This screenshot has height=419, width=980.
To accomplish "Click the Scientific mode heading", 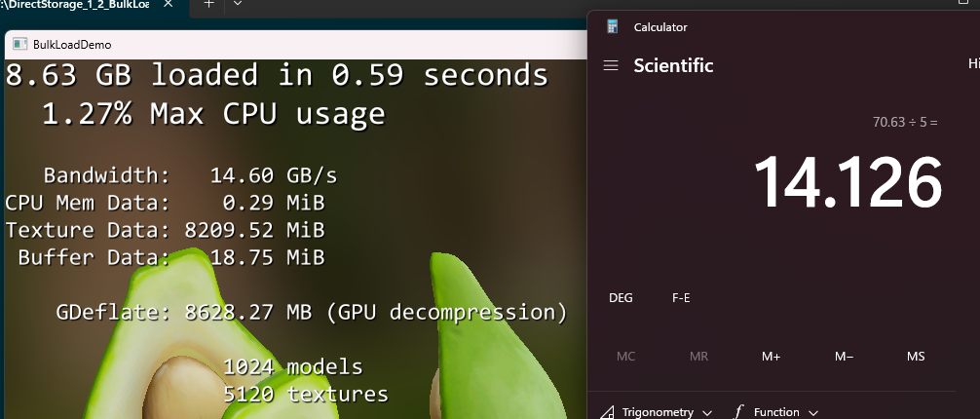I will click(673, 65).
